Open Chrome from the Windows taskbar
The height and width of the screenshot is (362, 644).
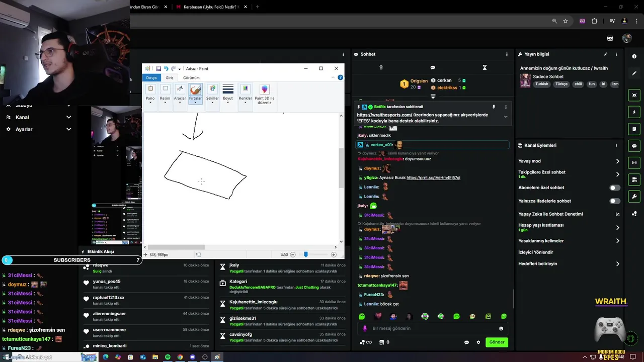click(x=180, y=357)
